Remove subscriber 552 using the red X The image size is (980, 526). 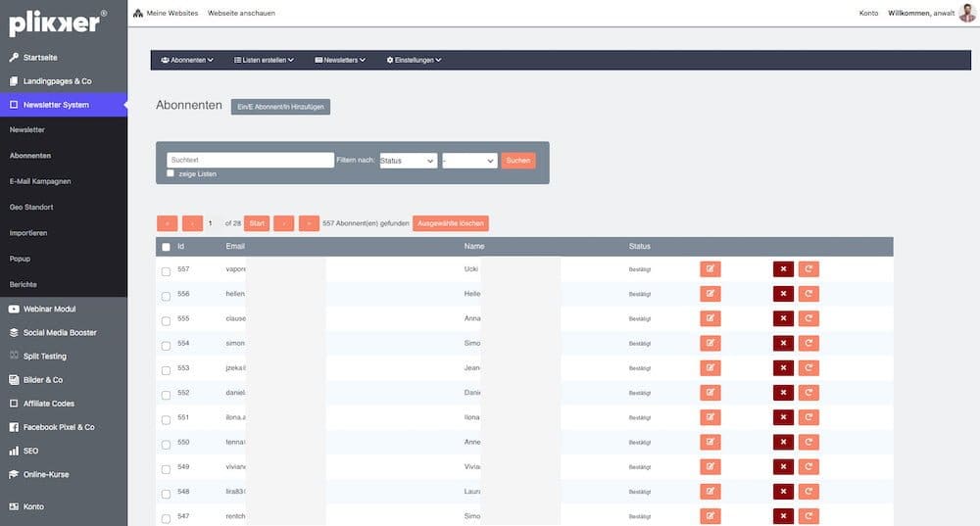pyautogui.click(x=783, y=393)
